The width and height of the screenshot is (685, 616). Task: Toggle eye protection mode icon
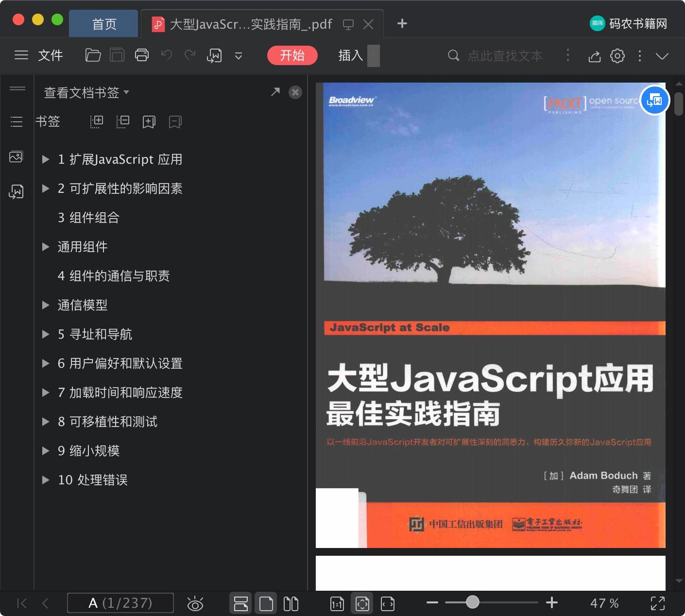(195, 603)
